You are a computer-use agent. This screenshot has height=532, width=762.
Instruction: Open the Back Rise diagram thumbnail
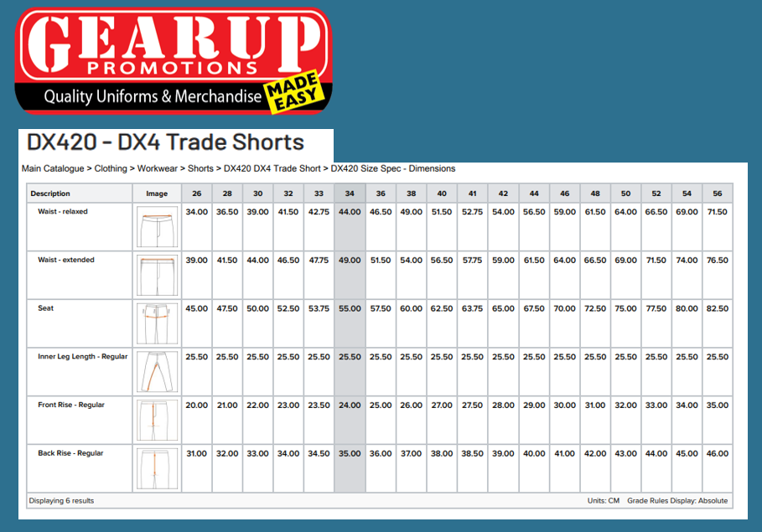click(x=157, y=468)
